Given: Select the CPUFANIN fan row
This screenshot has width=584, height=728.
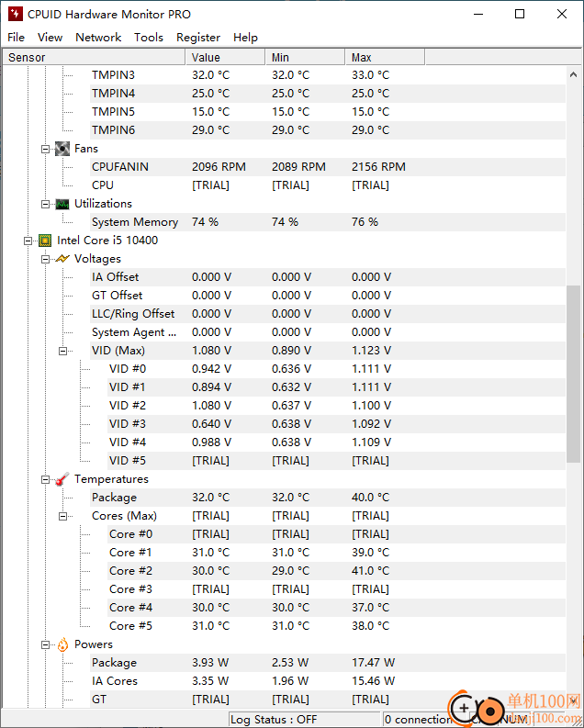Looking at the screenshot, I should [328, 167].
